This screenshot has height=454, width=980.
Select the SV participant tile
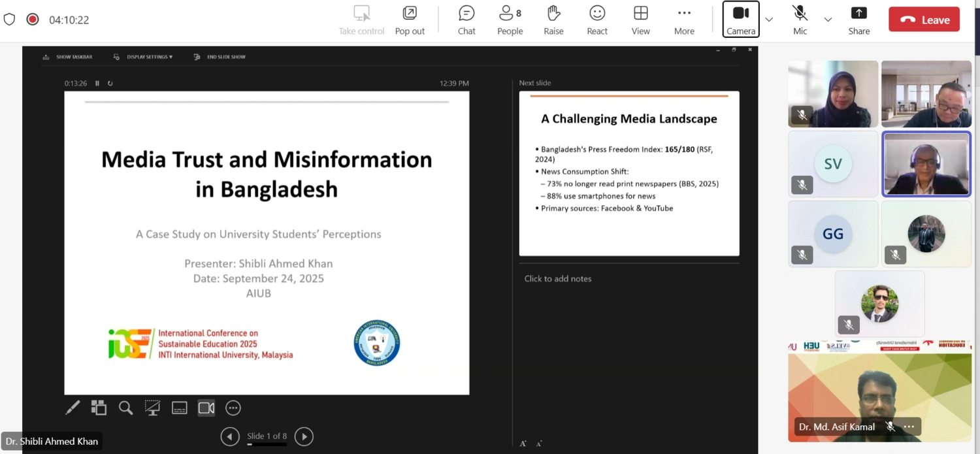point(833,164)
